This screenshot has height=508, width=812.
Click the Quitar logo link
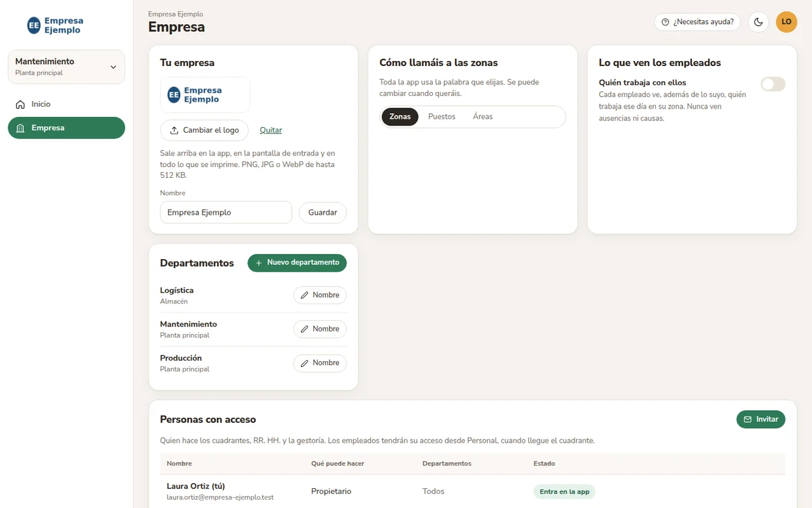point(271,130)
